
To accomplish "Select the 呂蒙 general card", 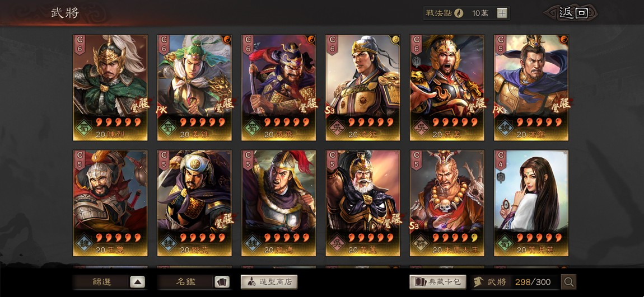I will tap(447, 87).
